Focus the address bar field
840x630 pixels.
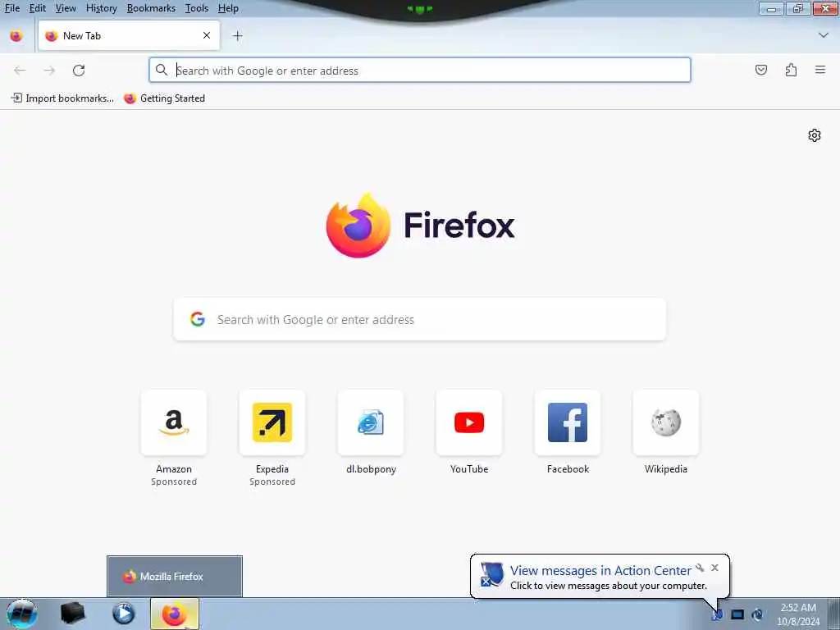(419, 71)
